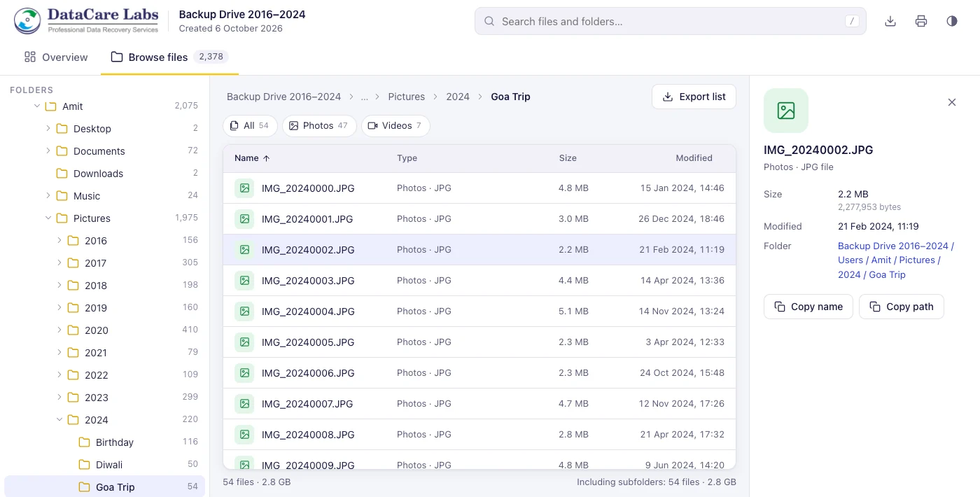Select Goa Trip folder in tree
The width and height of the screenshot is (980, 497).
click(x=105, y=487)
